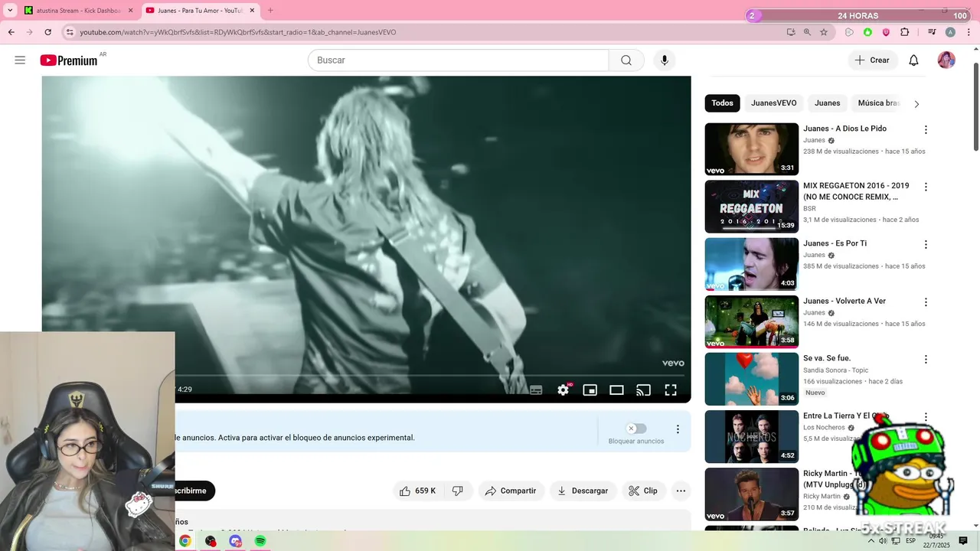
Task: Open Chrome from the taskbar
Action: [x=185, y=541]
